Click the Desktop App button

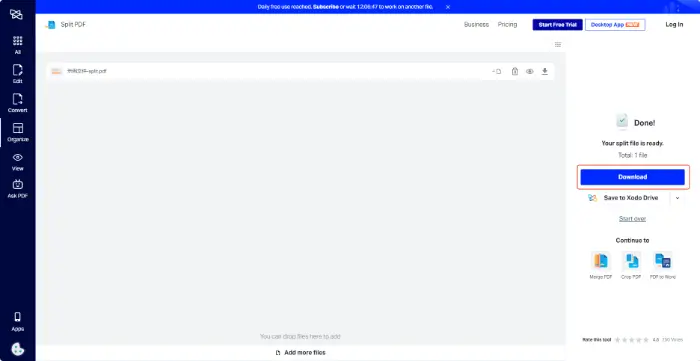coord(615,25)
